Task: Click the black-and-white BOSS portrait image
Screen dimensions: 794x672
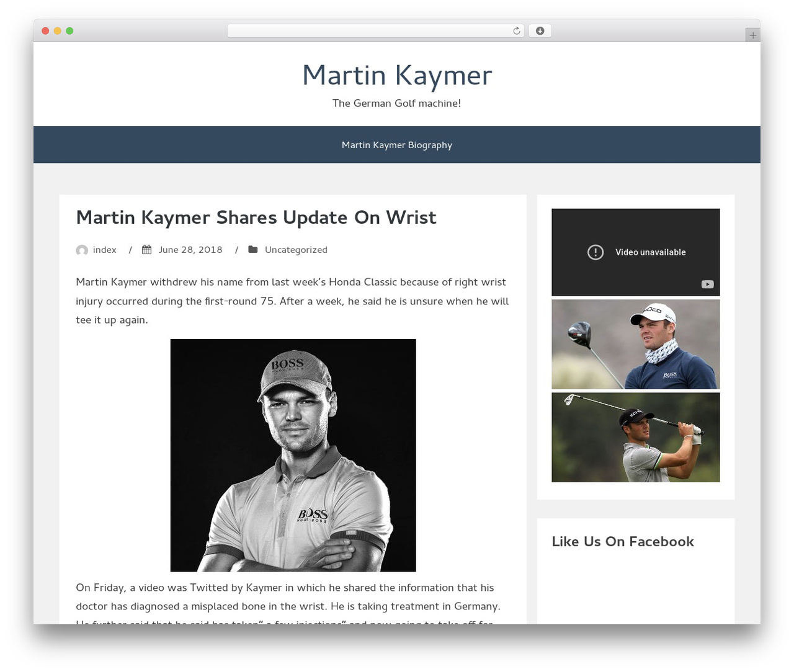Action: [x=293, y=455]
